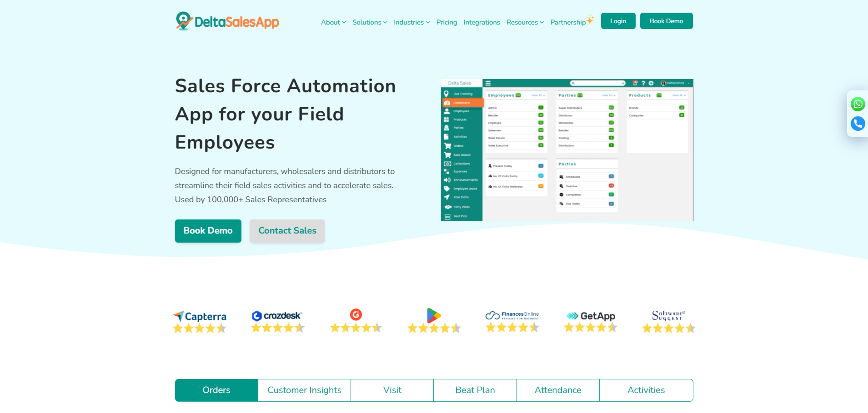Expand the About menu
This screenshot has width=868, height=413.
tap(333, 22)
